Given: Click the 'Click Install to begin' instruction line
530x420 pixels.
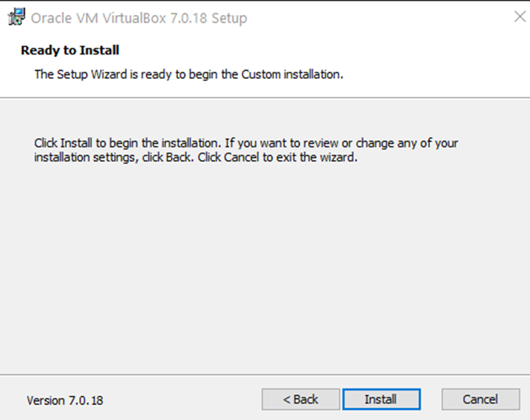Looking at the screenshot, I should click(x=246, y=143).
